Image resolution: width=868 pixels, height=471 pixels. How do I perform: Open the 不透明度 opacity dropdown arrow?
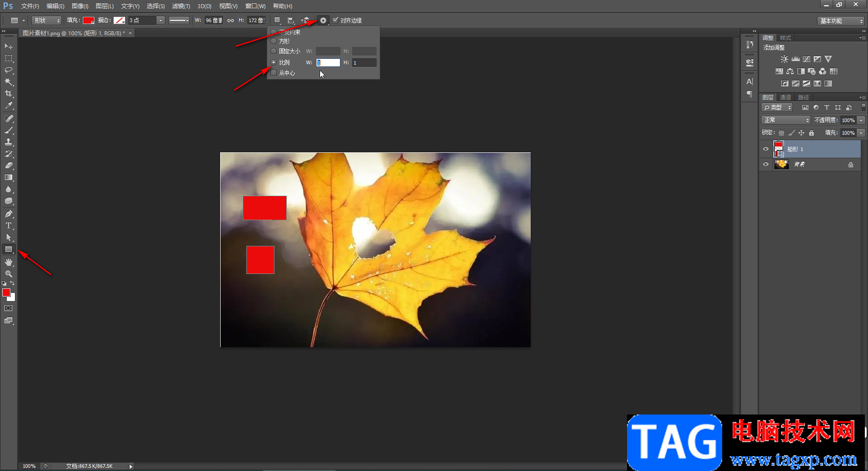coord(861,120)
